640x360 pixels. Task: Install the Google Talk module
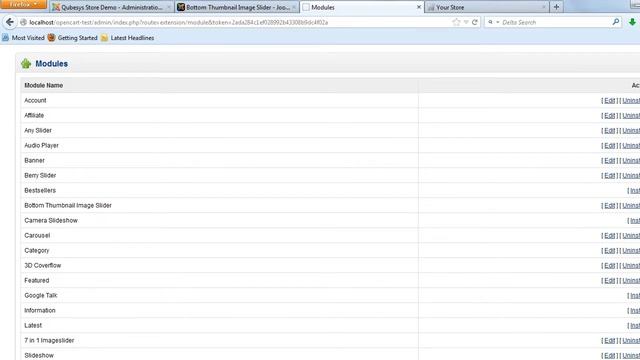click(x=635, y=296)
